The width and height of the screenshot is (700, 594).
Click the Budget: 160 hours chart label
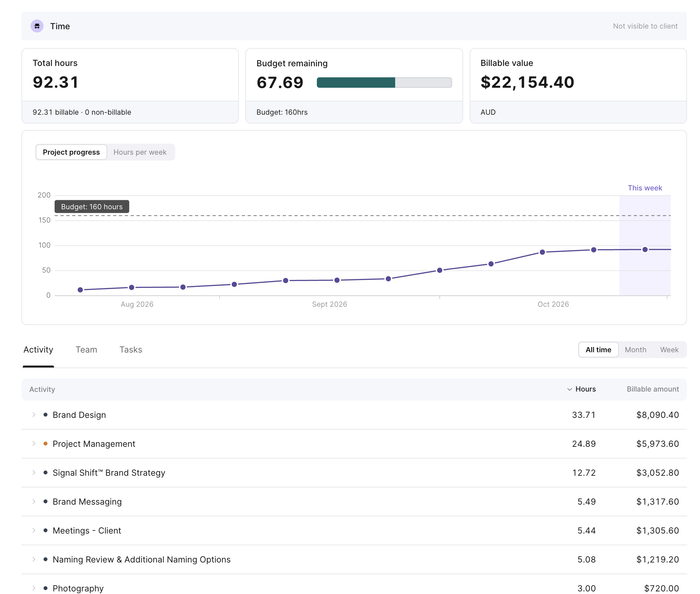[x=92, y=207]
